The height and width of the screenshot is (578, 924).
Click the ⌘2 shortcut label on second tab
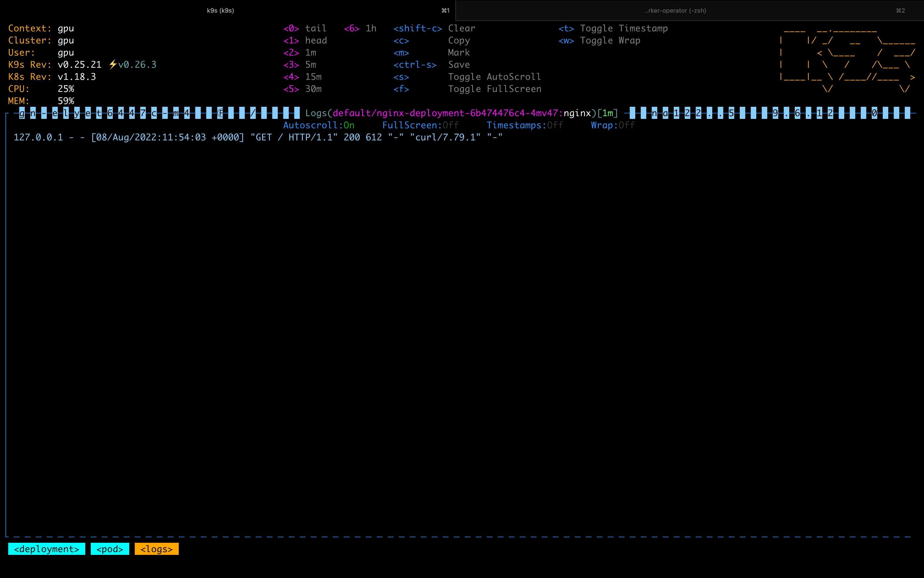[x=900, y=10]
